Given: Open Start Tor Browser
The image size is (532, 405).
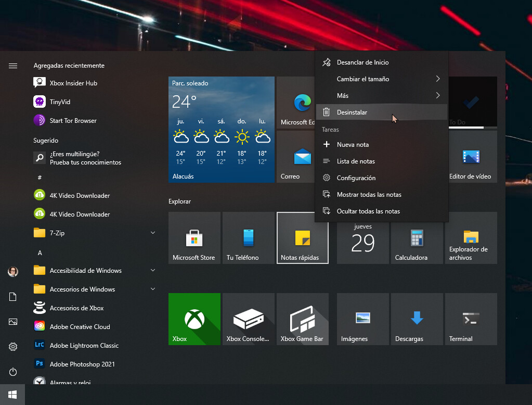Looking at the screenshot, I should (x=95, y=120).
